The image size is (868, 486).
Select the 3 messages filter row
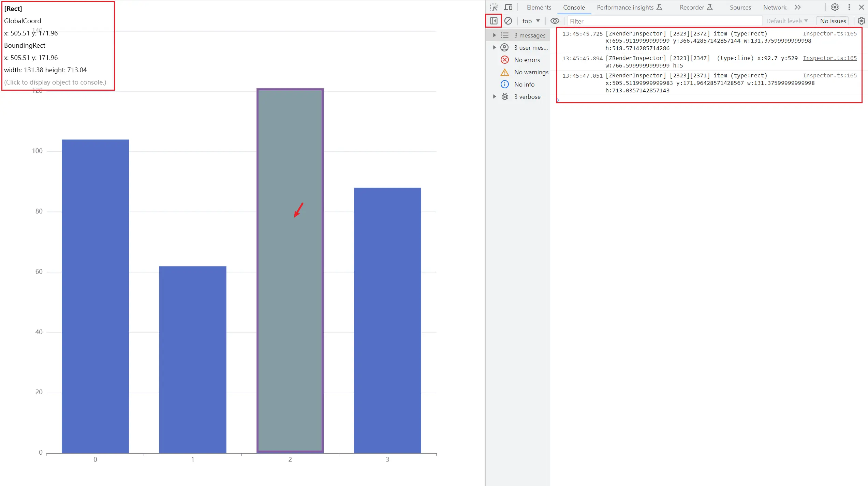[x=518, y=35]
